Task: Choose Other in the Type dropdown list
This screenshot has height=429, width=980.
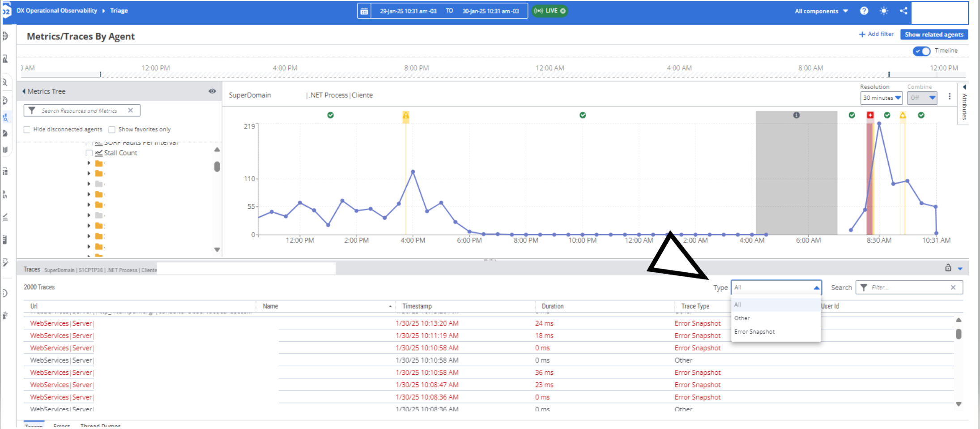Action: tap(742, 318)
